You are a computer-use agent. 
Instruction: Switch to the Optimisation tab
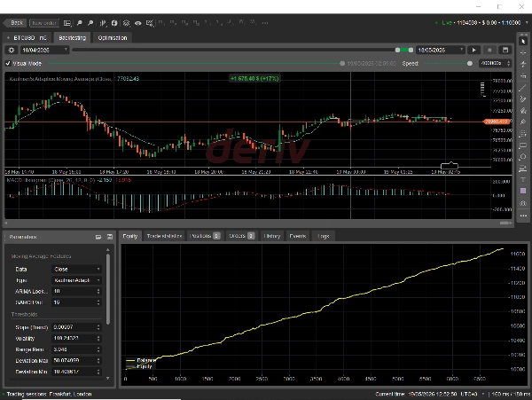tap(113, 37)
